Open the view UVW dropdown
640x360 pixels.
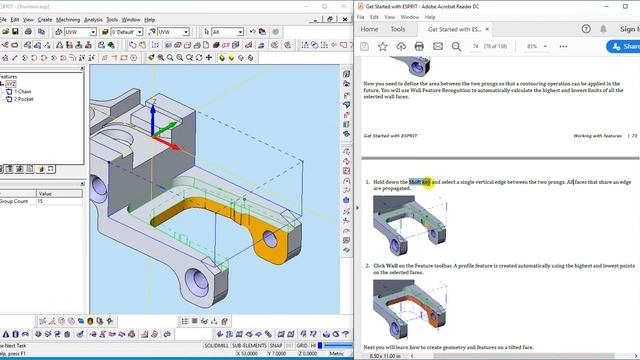click(186, 32)
